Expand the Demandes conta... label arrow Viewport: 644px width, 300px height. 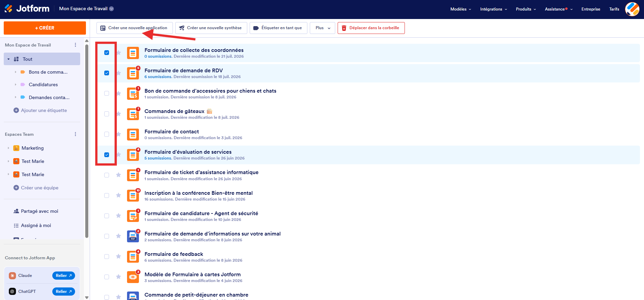[15, 97]
